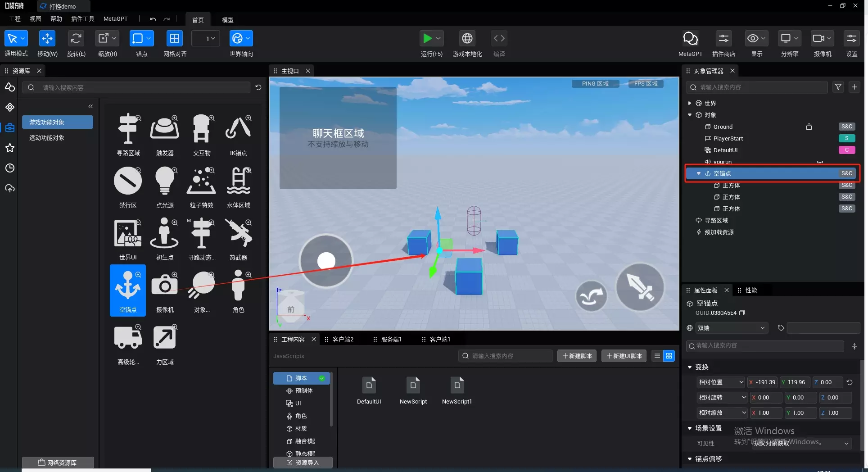Open the MetaGPT chat tool
Image resolution: width=868 pixels, height=472 pixels.
(690, 39)
